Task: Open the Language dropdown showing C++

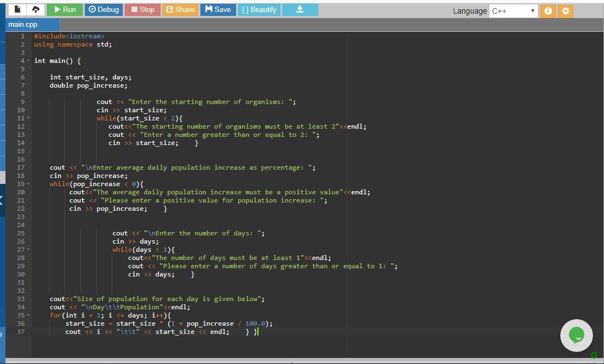Action: tap(513, 11)
